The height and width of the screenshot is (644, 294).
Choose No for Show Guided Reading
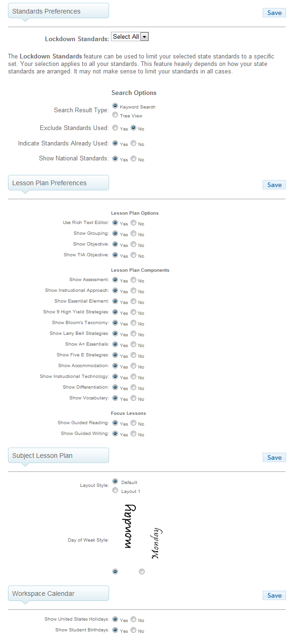point(133,423)
